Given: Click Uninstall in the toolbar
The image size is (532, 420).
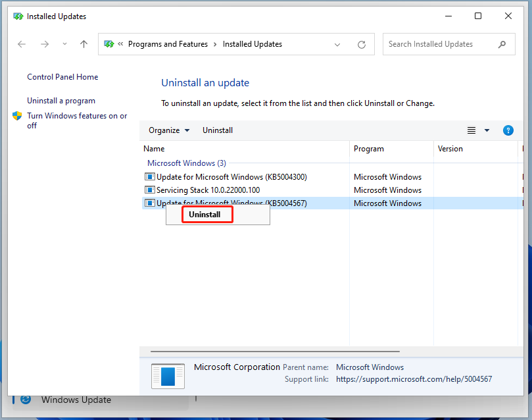Looking at the screenshot, I should (218, 130).
